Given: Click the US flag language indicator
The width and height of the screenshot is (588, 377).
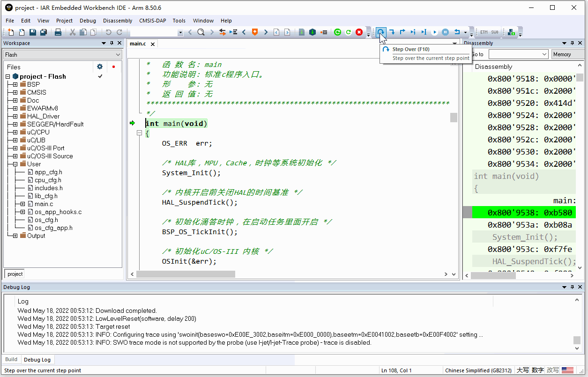Looking at the screenshot, I should click(x=567, y=370).
